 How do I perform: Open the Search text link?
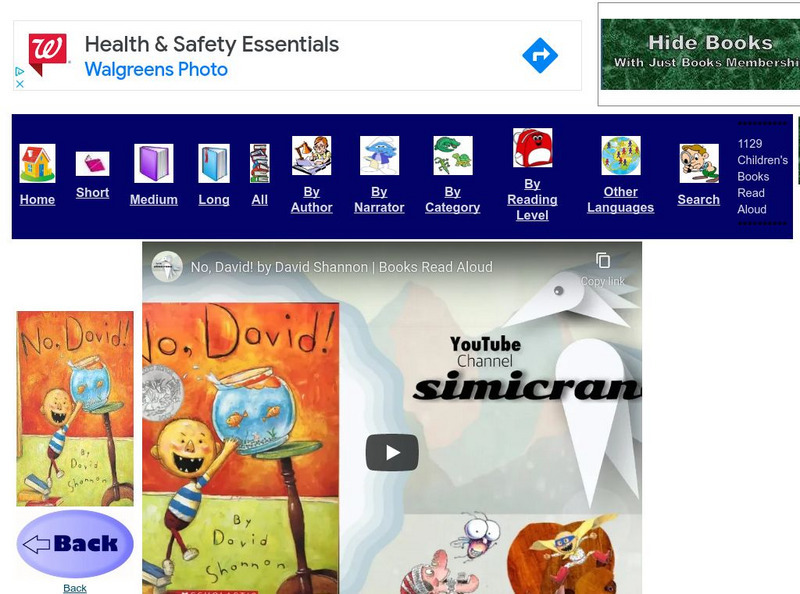click(x=698, y=200)
